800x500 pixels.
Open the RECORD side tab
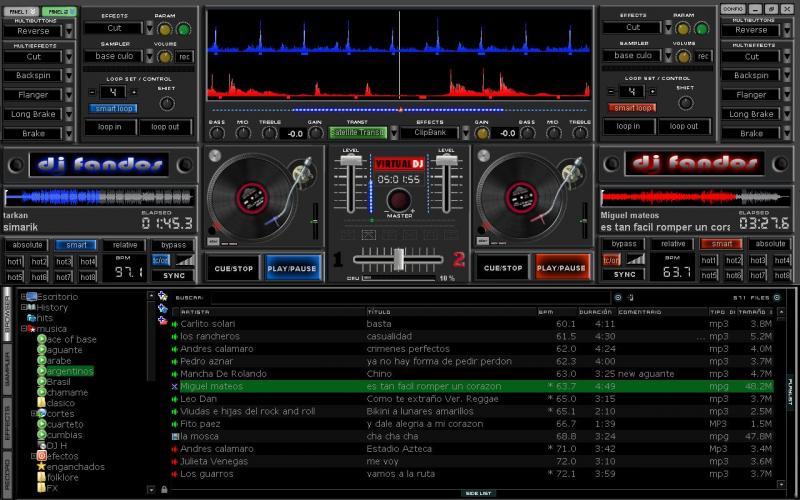(7, 473)
